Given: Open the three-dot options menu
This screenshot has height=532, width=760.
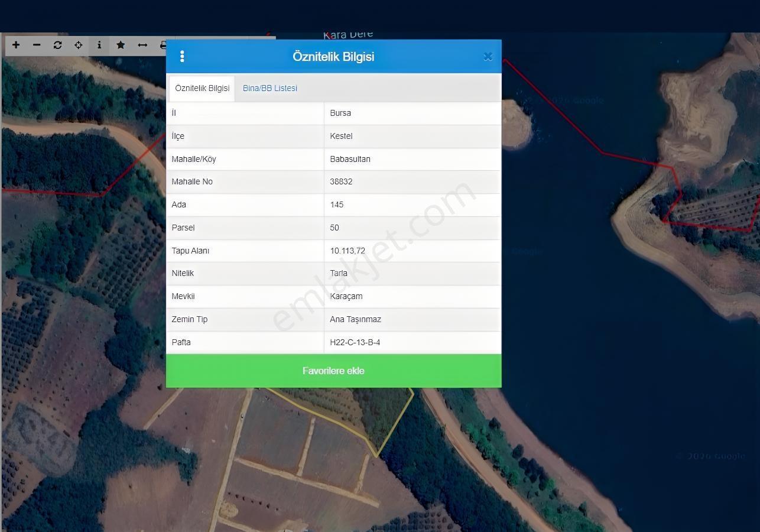Looking at the screenshot, I should tap(182, 56).
